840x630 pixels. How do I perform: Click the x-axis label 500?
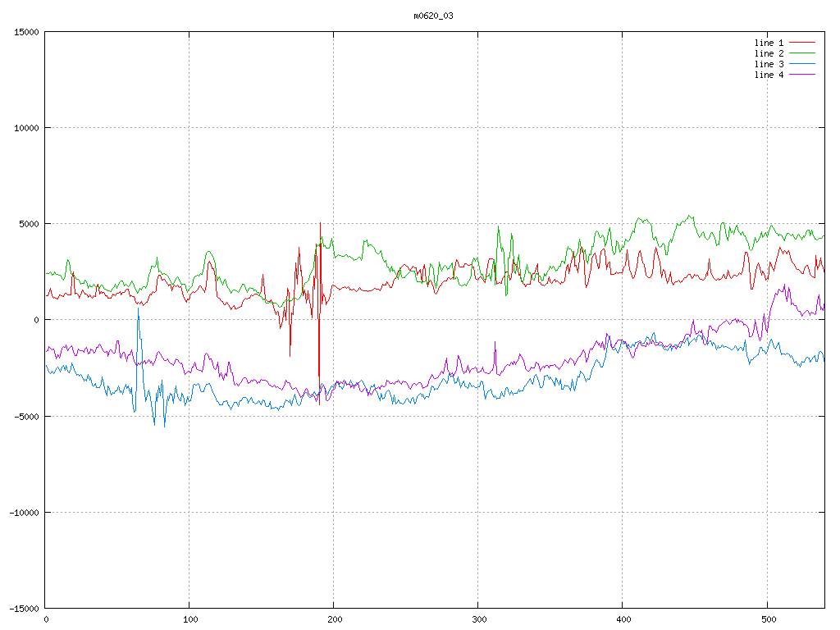tap(768, 620)
